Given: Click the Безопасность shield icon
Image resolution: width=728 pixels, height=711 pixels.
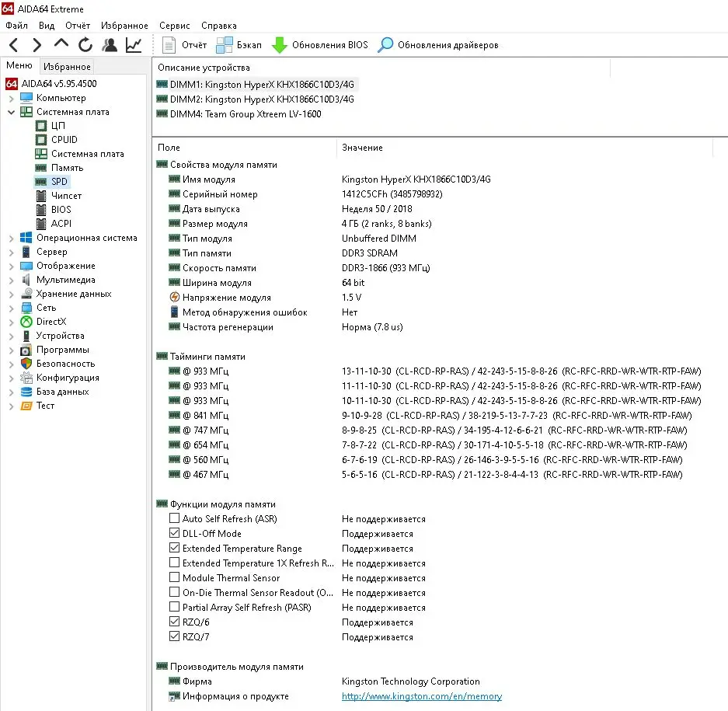Looking at the screenshot, I should pos(26,364).
